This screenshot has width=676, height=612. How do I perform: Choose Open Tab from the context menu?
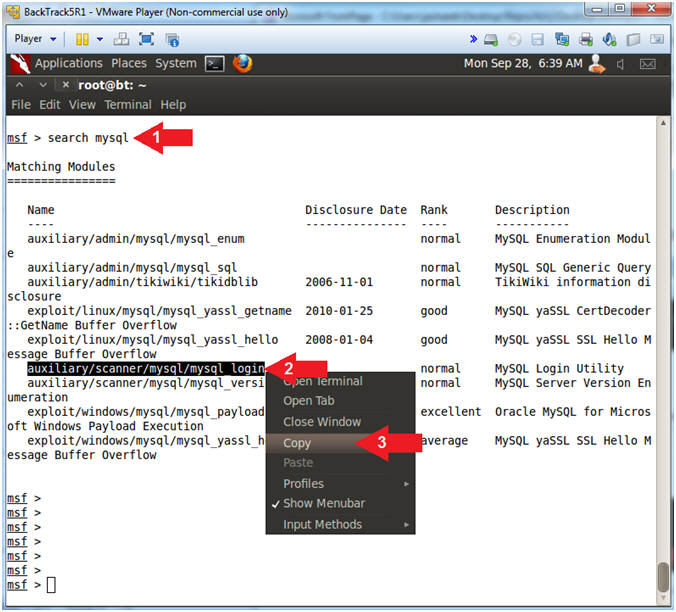pyautogui.click(x=340, y=401)
